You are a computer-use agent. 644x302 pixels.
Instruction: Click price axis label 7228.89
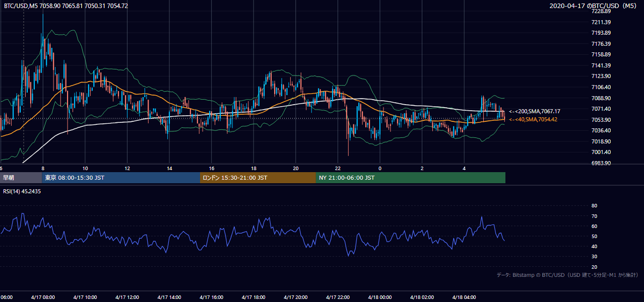click(601, 11)
